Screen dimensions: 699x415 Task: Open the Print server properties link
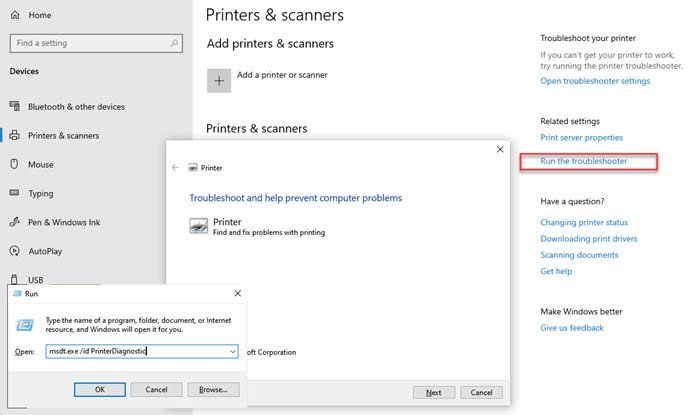tap(581, 137)
